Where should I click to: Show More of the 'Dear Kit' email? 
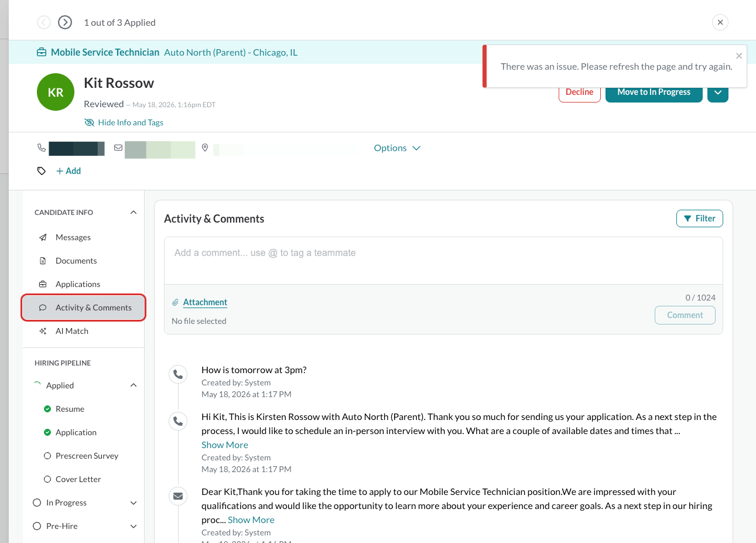(x=251, y=520)
